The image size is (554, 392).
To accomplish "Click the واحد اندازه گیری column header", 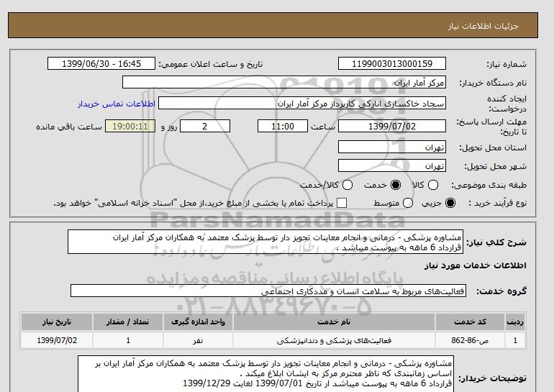I will [198, 322].
